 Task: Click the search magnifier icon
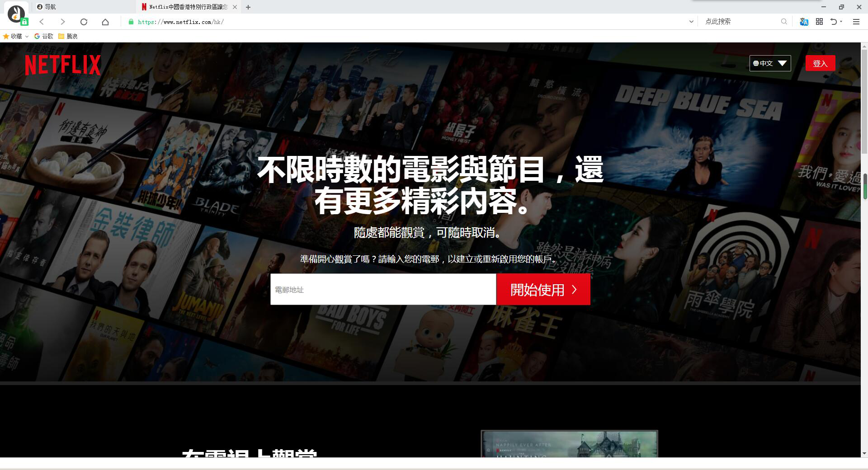(784, 21)
